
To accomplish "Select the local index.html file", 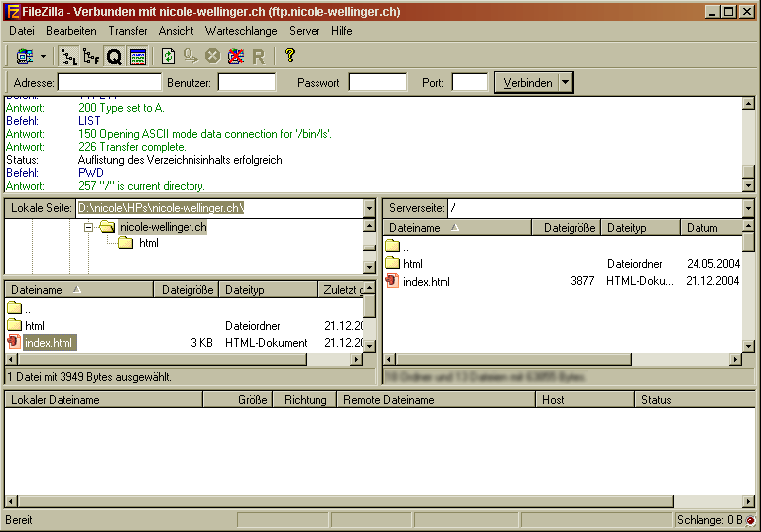I will coord(48,343).
